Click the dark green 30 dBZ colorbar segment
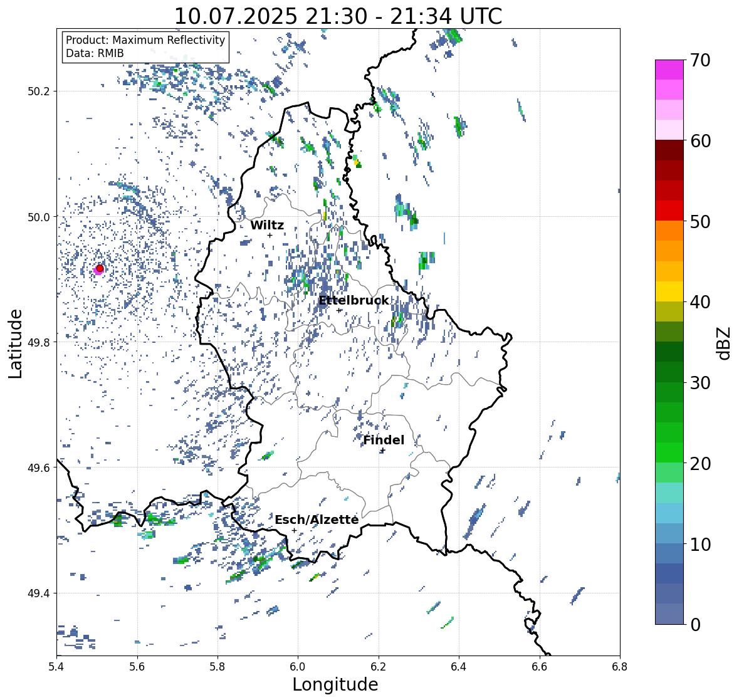The width and height of the screenshot is (739, 700). [x=669, y=372]
